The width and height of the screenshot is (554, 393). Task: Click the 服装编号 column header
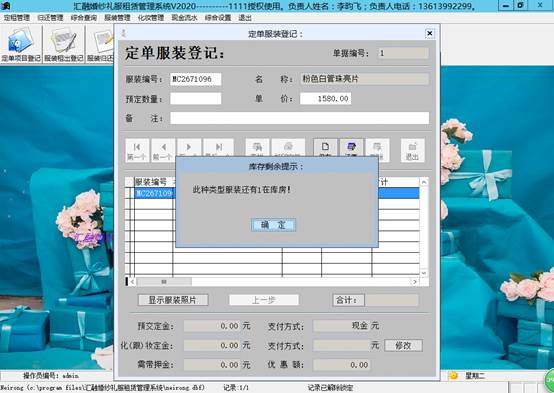pos(153,182)
